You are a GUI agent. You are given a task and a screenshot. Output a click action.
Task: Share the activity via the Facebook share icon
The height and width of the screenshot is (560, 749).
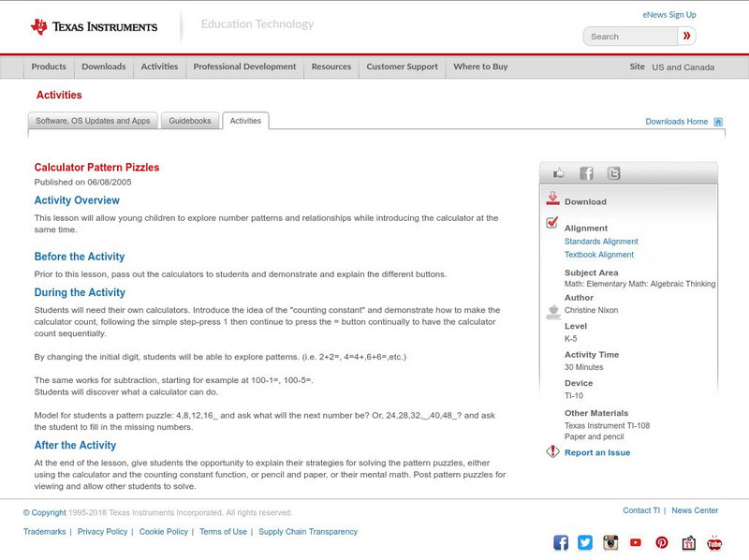(x=586, y=172)
